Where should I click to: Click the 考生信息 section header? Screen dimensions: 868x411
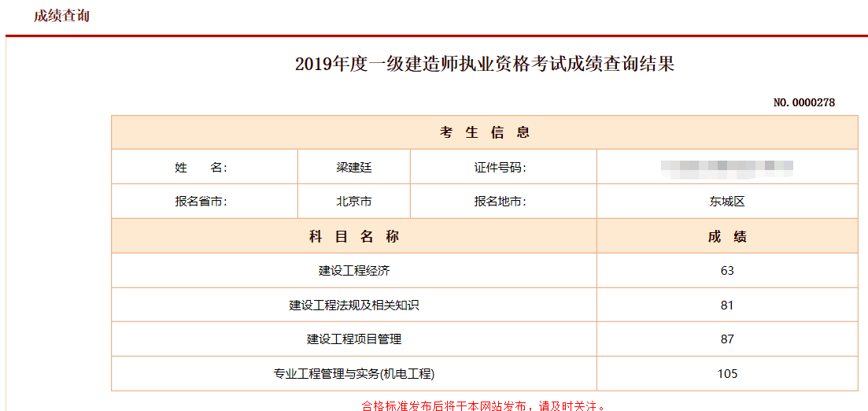[484, 132]
